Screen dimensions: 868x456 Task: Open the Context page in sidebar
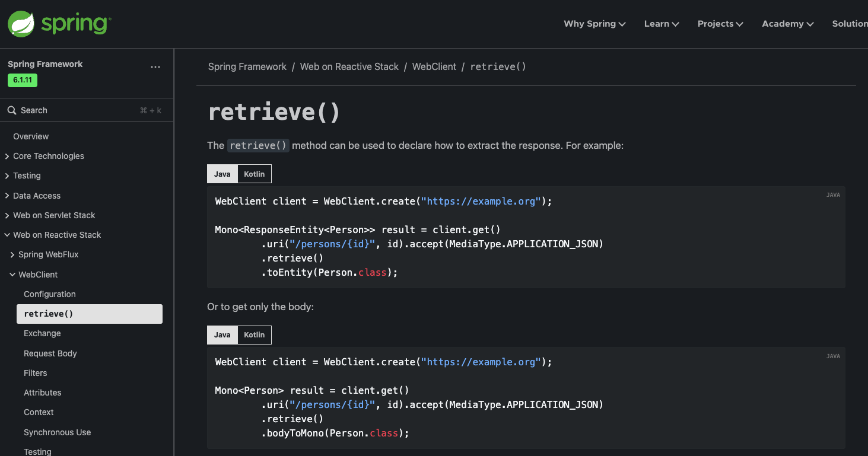39,412
